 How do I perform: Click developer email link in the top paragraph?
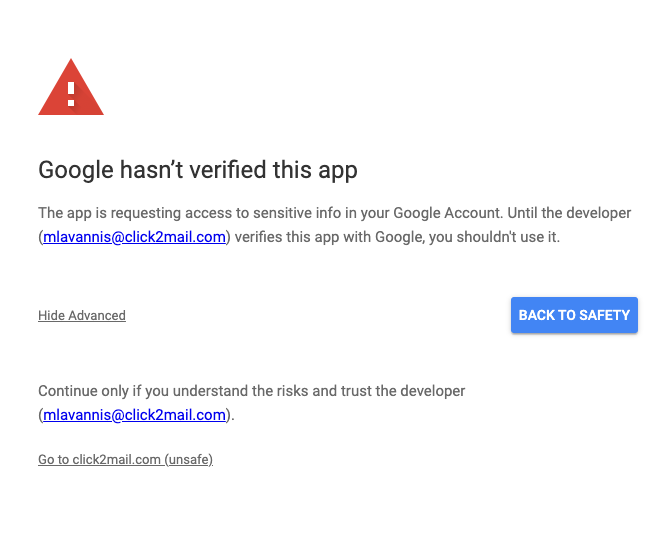click(x=134, y=237)
